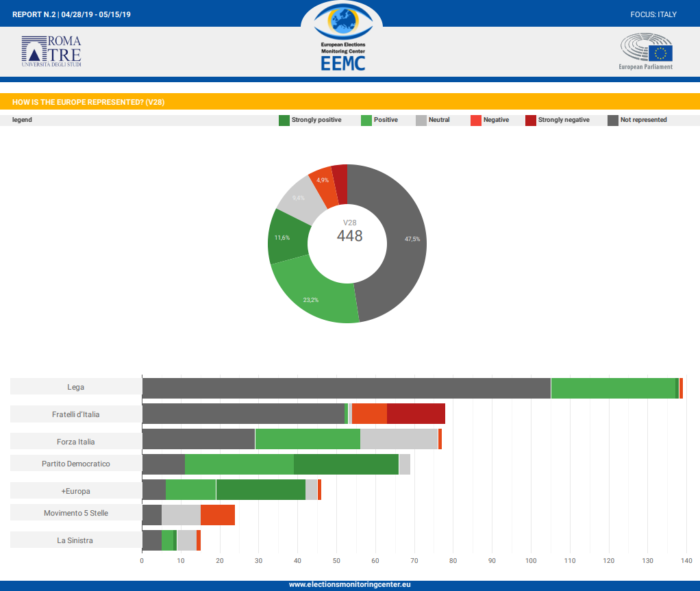Click Fratelli d'Italia orange negative segment
700x591 pixels.
[x=370, y=414]
